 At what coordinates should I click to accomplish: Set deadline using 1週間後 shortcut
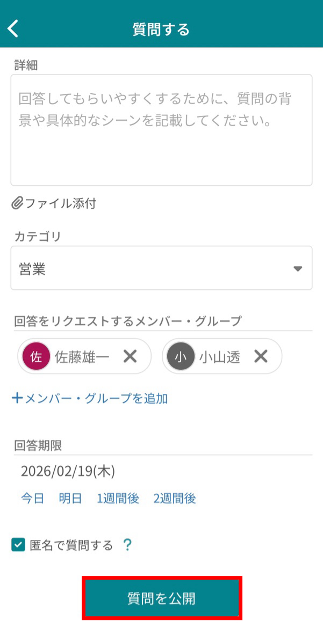coord(118,498)
